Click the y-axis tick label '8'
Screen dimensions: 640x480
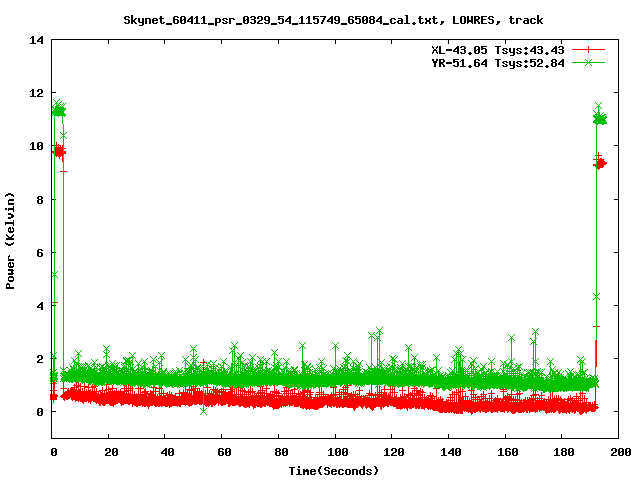[40, 200]
